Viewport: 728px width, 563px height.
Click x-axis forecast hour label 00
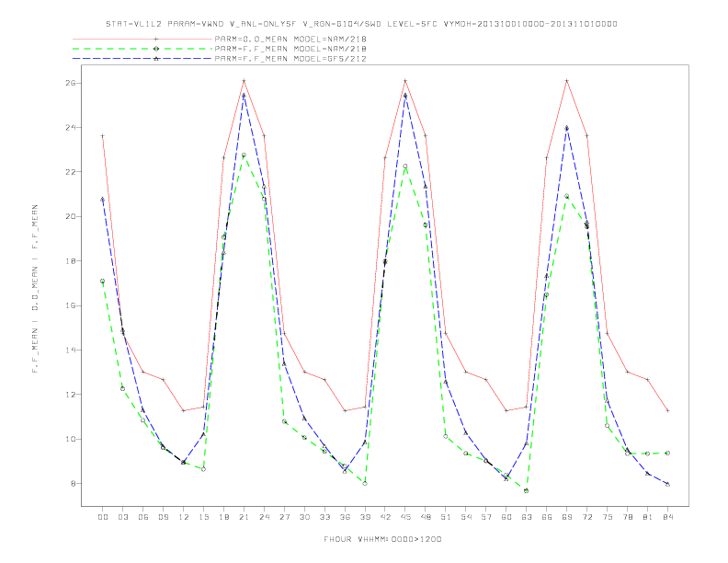tap(103, 517)
